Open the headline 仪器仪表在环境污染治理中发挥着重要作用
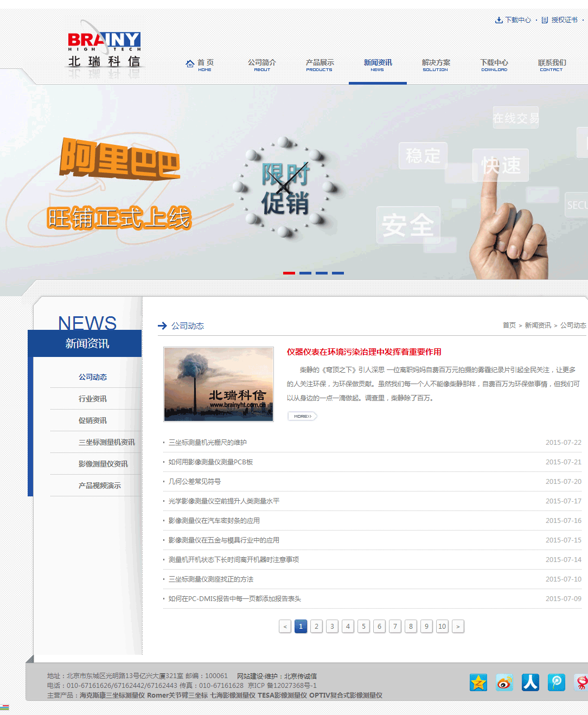The width and height of the screenshot is (588, 715). pyautogui.click(x=364, y=352)
